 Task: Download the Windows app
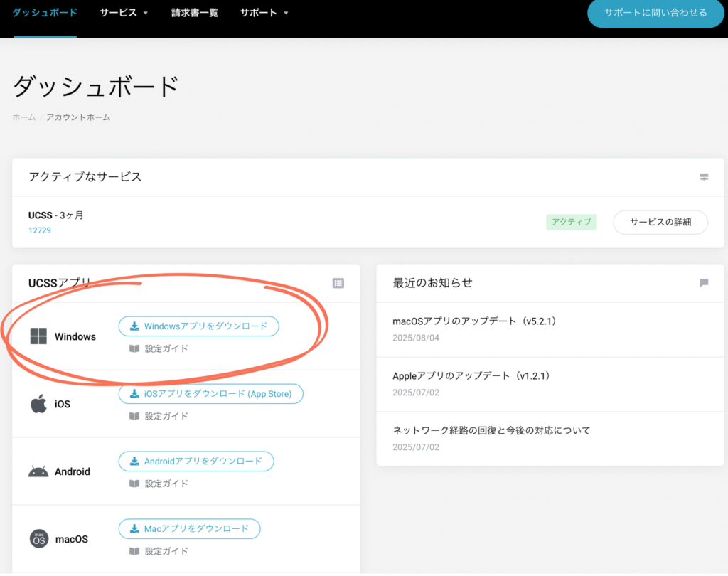(x=199, y=326)
